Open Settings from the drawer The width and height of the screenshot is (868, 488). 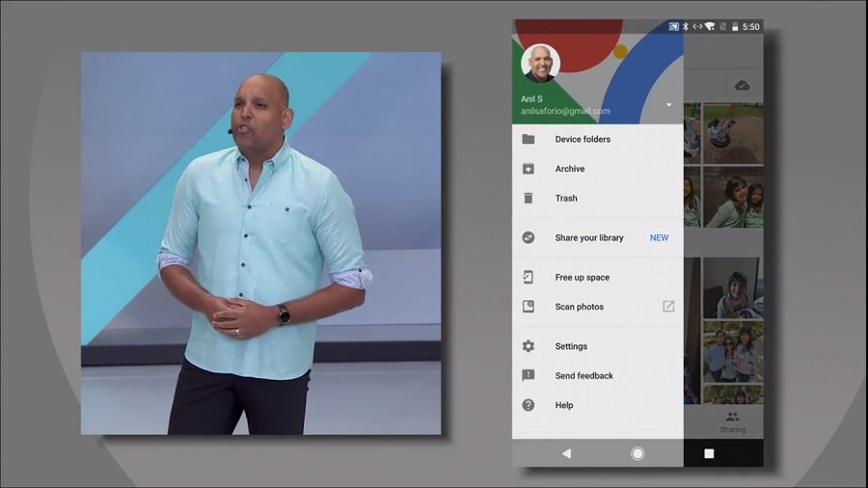(597, 346)
